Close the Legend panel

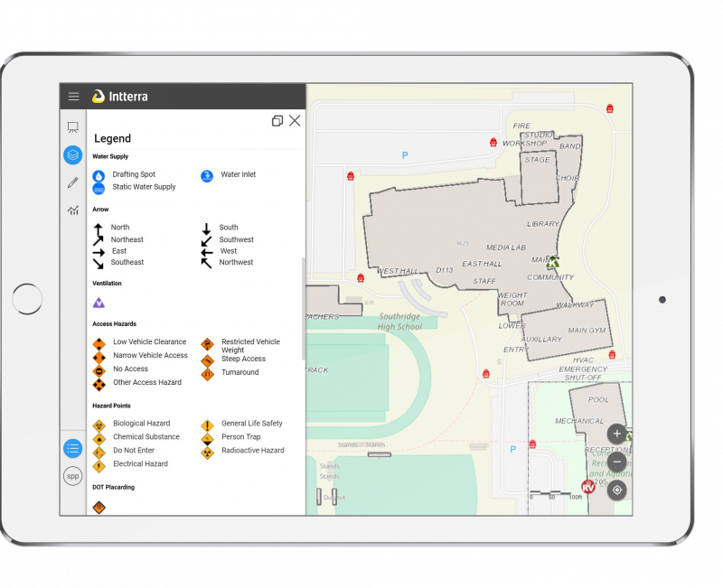click(x=295, y=121)
